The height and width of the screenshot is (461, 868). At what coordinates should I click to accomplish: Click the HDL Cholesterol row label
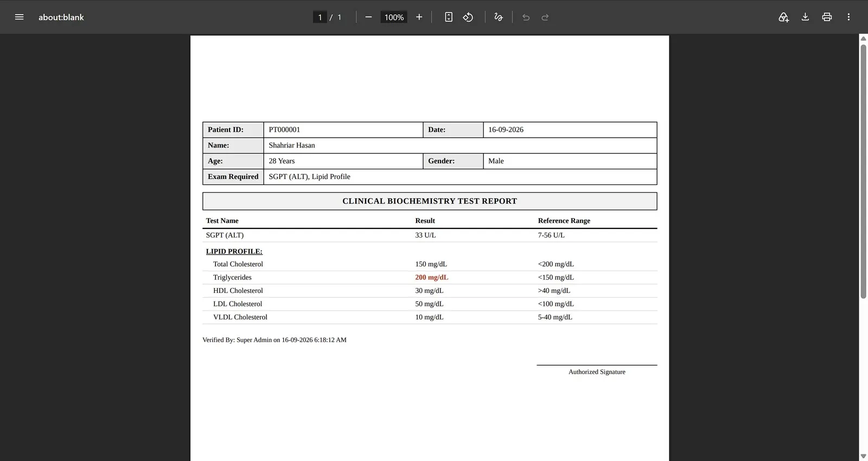238,291
